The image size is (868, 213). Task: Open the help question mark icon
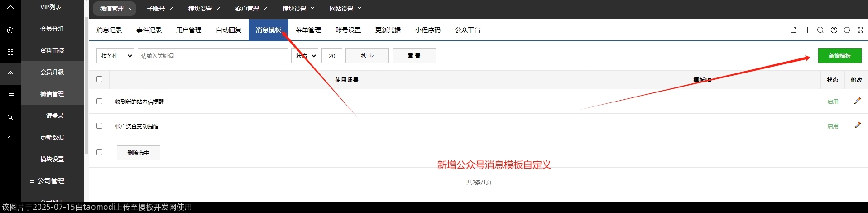[834, 30]
